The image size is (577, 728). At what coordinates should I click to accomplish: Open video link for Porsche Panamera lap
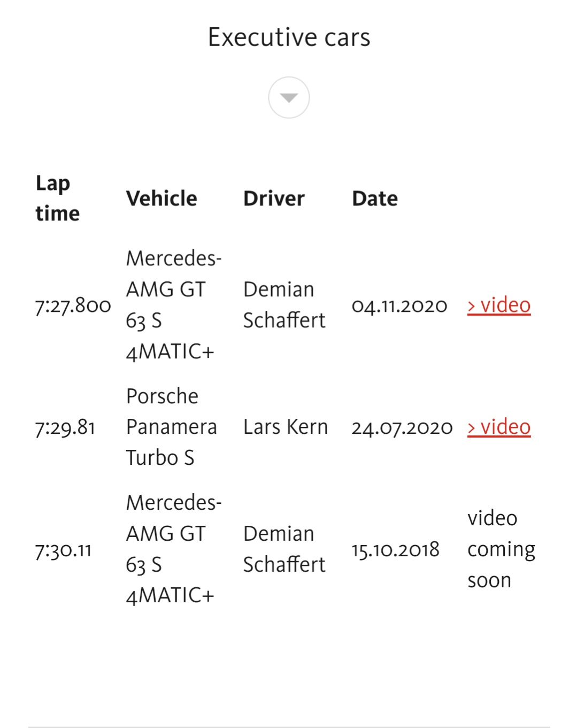click(499, 427)
